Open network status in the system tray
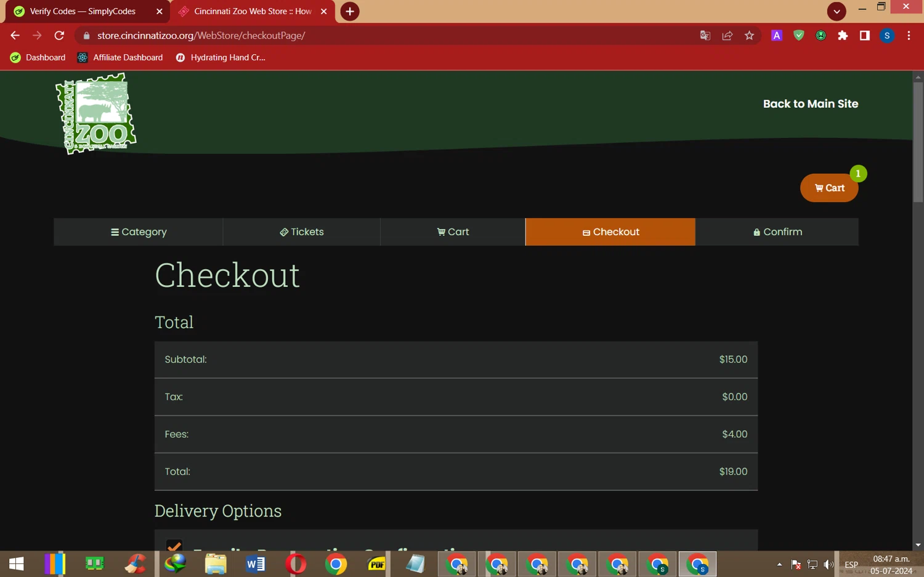The height and width of the screenshot is (577, 924). click(x=813, y=565)
